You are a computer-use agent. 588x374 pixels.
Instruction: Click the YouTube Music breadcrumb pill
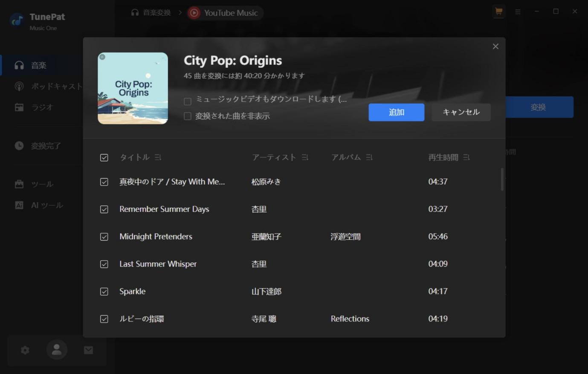pyautogui.click(x=225, y=13)
